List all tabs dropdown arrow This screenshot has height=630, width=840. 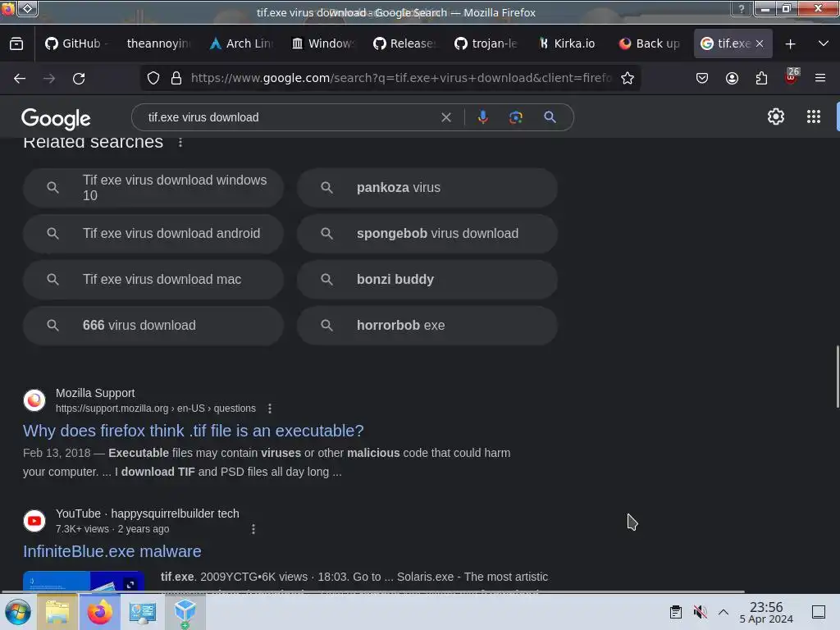[x=824, y=43]
